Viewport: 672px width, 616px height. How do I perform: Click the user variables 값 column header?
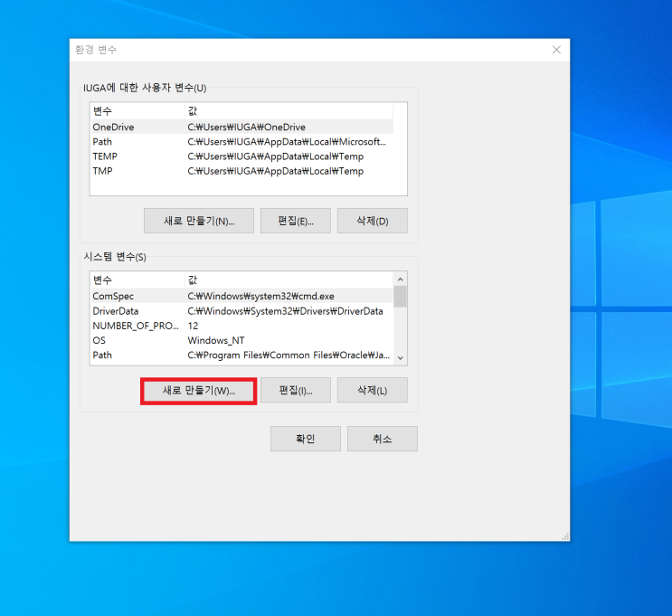click(289, 111)
